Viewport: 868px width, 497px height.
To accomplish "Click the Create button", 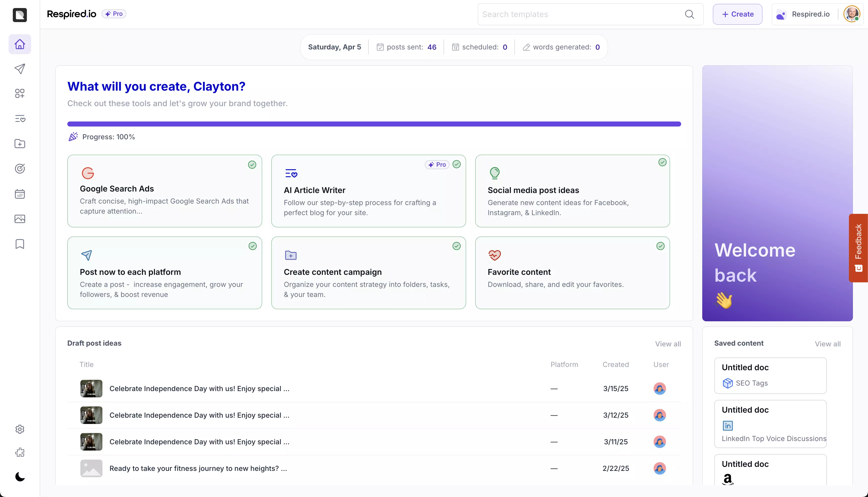I will pyautogui.click(x=737, y=14).
